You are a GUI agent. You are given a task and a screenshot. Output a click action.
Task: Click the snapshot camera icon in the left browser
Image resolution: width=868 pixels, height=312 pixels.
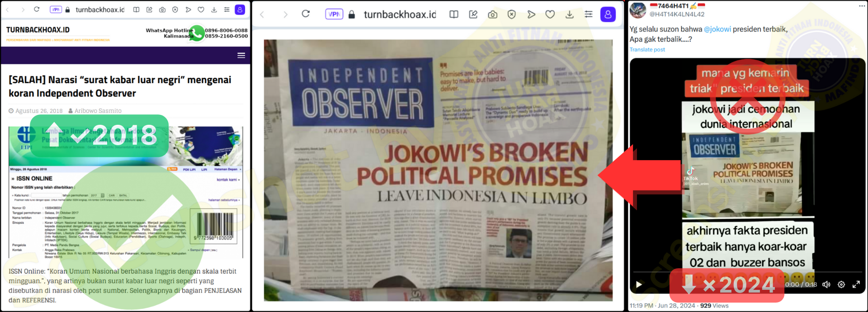[x=162, y=9]
